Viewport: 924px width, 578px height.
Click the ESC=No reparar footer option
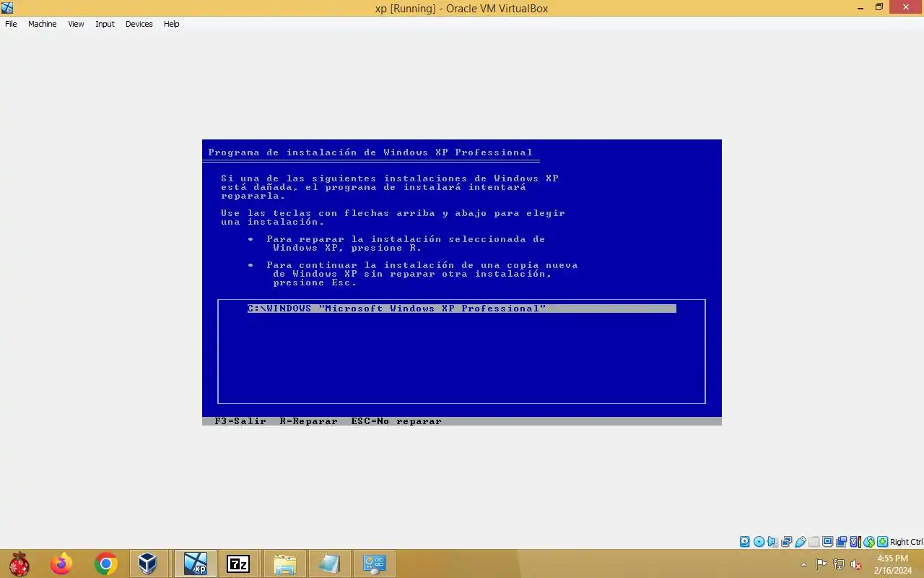[396, 421]
